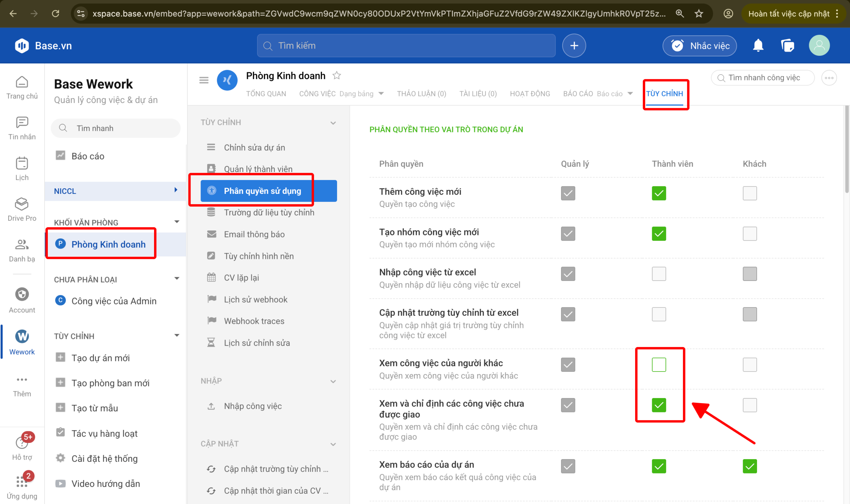The width and height of the screenshot is (850, 504).
Task: Uncheck Thêm công việc mới for Thành viên
Action: coord(658,193)
